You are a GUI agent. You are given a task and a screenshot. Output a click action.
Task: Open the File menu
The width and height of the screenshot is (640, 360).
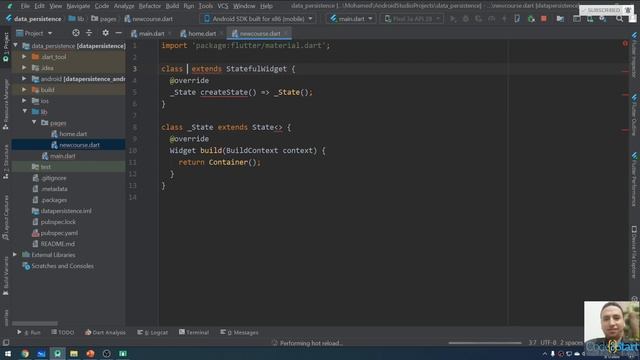(25, 6)
